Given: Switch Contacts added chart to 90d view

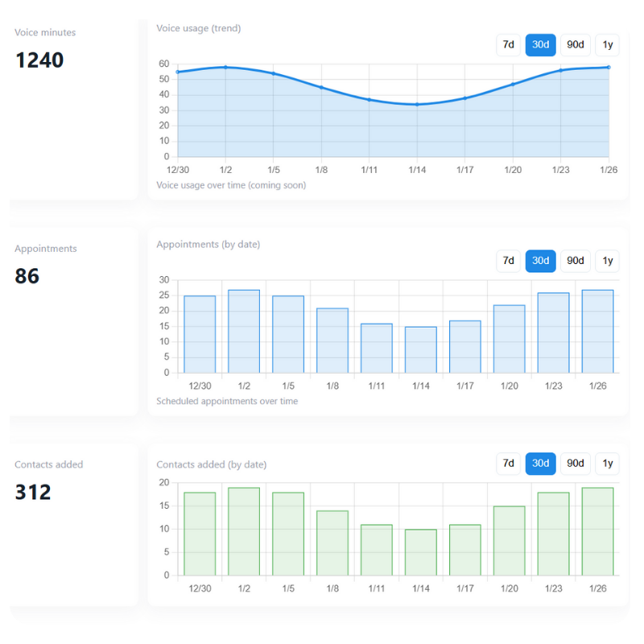Looking at the screenshot, I should pyautogui.click(x=575, y=464).
